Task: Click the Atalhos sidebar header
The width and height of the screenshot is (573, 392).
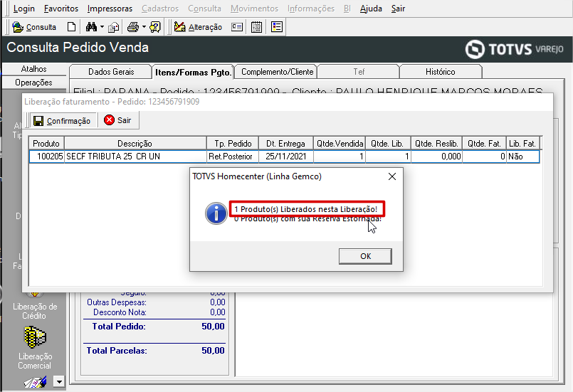Action: [x=33, y=69]
